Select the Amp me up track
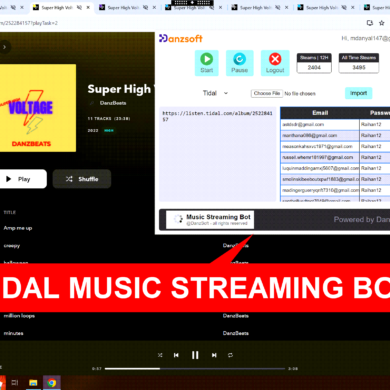 (18, 228)
